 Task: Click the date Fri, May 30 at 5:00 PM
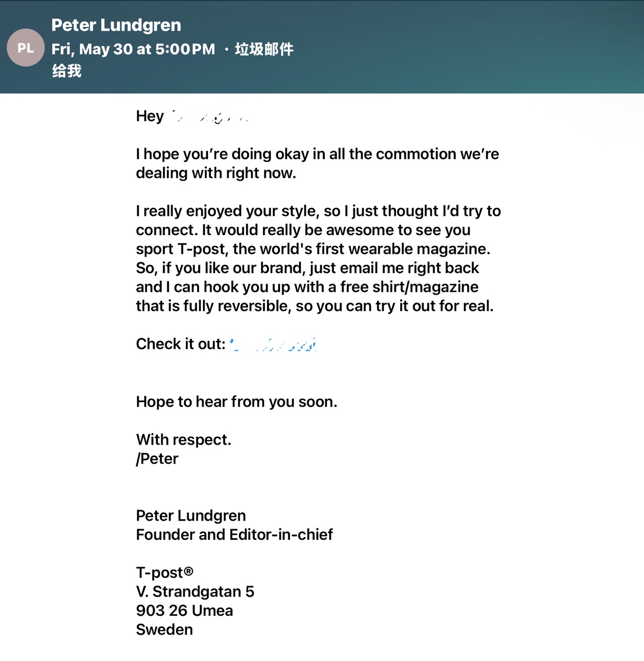point(133,49)
